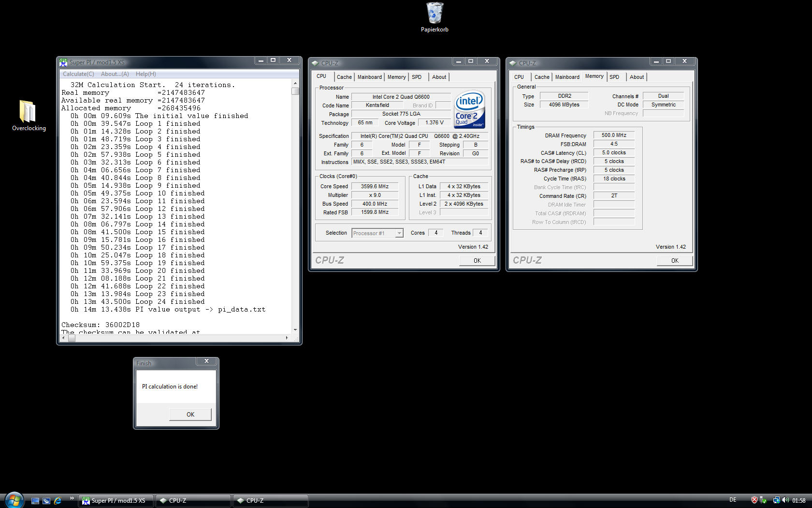This screenshot has height=508, width=812.
Task: Open the Processor #1 selection dropdown
Action: point(377,233)
